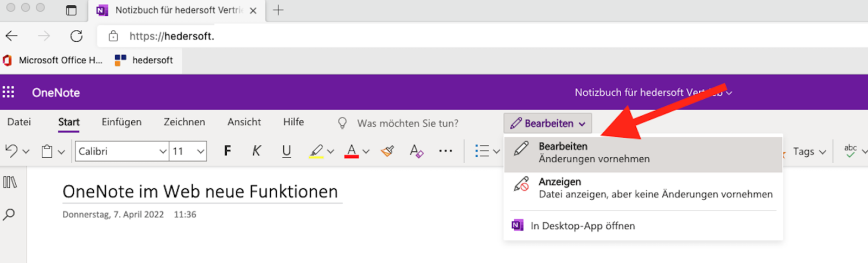This screenshot has width=868, height=263.
Task: Select the Start ribbon tab
Action: [x=69, y=122]
